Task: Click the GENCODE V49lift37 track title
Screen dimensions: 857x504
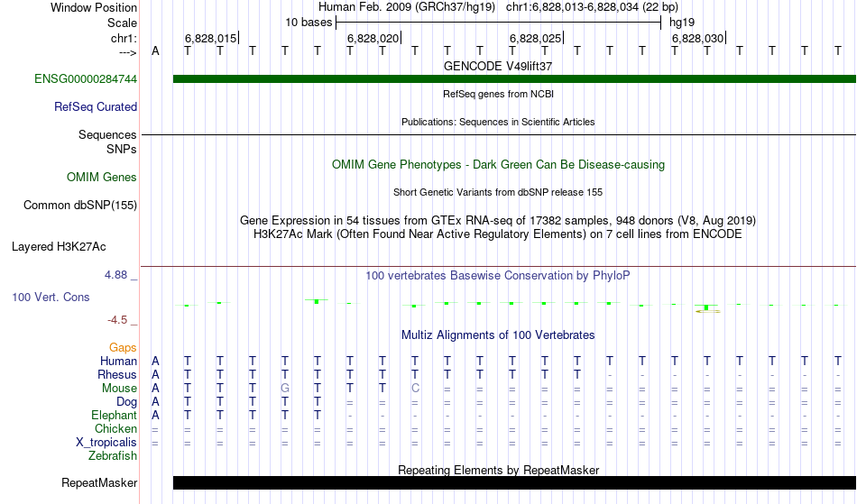Action: point(498,66)
